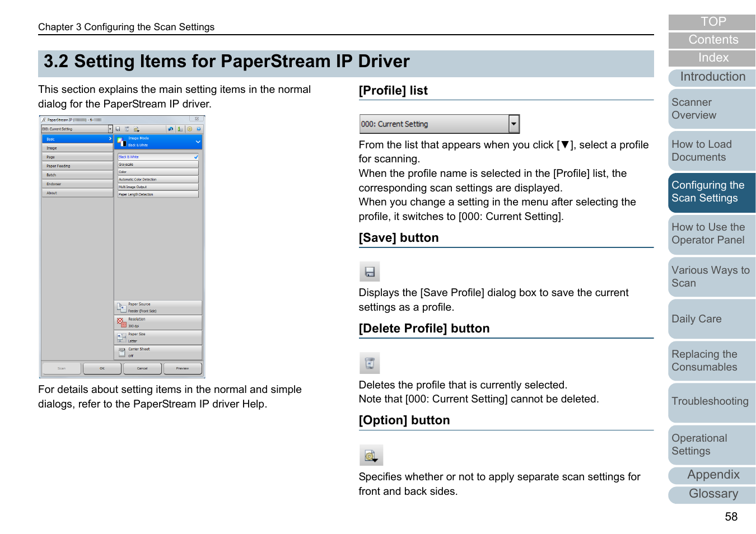Go to TOP in the manual sidebar
This screenshot has height=534, width=756.
712,22
